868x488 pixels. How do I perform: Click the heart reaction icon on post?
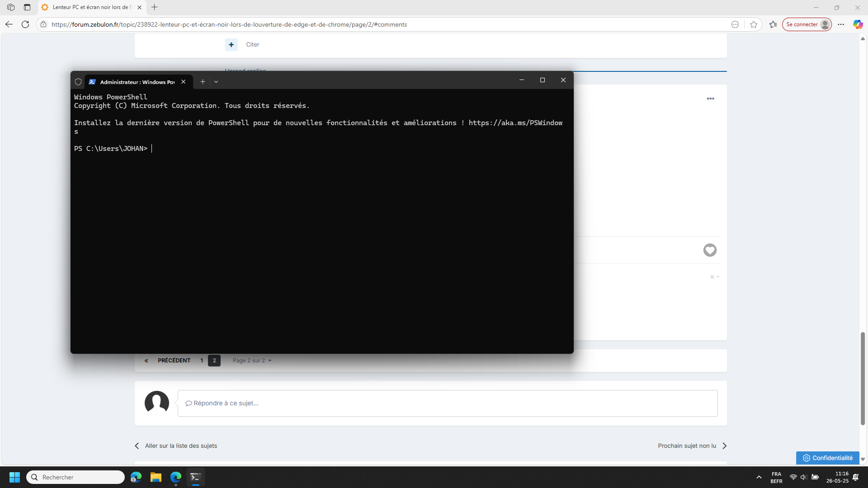coord(710,250)
